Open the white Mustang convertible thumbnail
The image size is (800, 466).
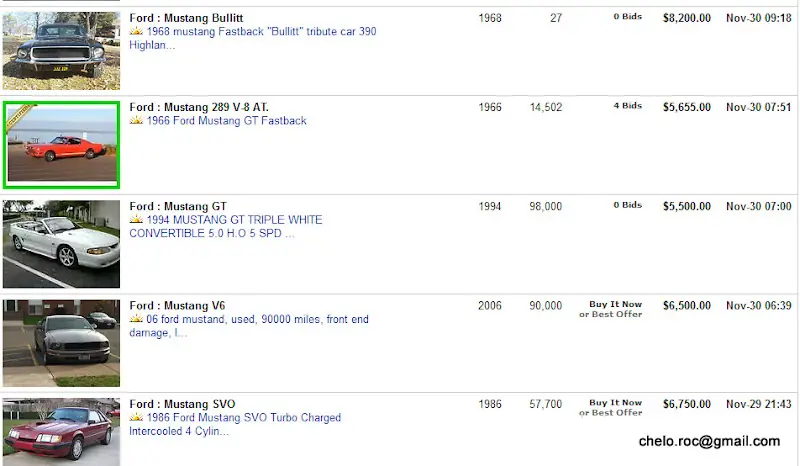pos(61,244)
